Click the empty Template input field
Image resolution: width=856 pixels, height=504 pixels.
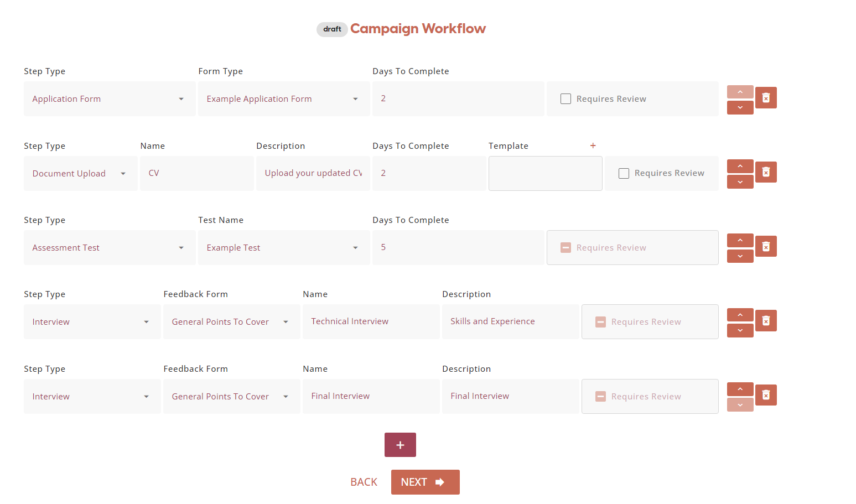tap(545, 173)
